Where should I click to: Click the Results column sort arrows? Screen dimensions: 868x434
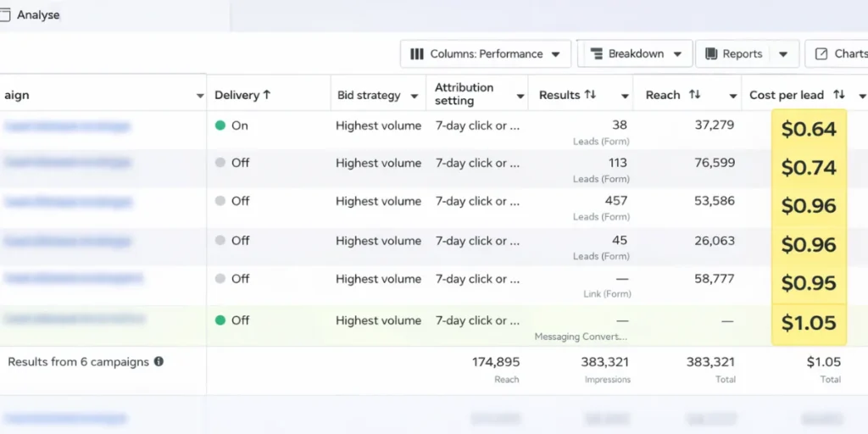click(x=590, y=95)
